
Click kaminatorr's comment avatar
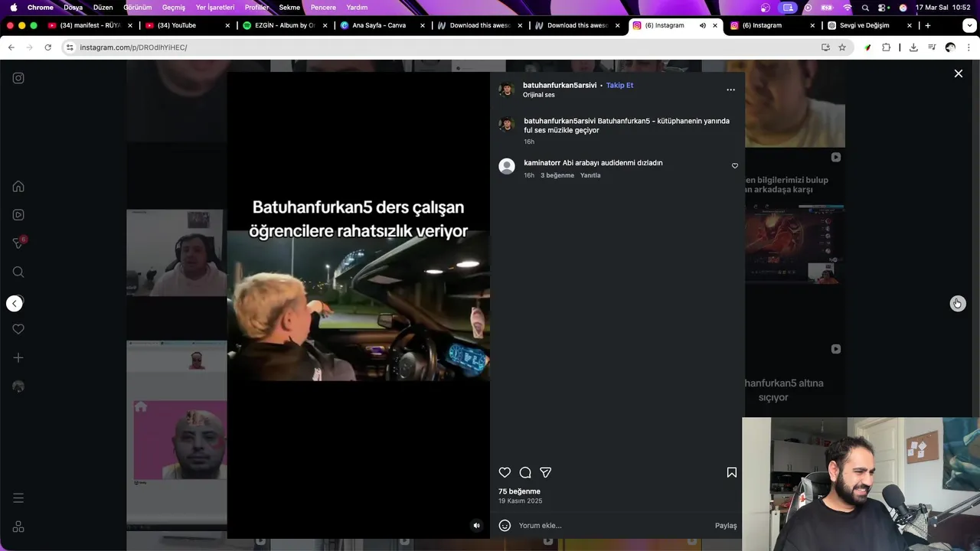507,167
